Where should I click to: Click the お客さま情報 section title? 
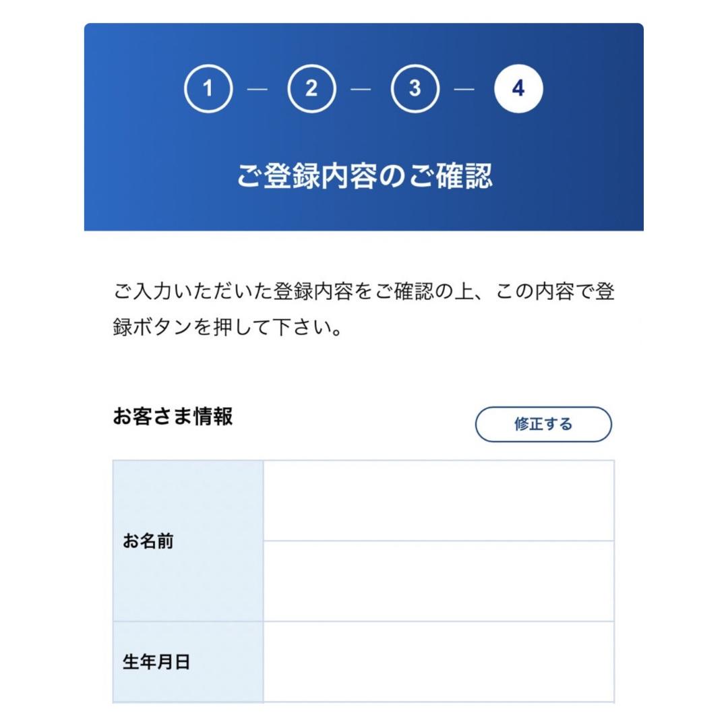[173, 417]
